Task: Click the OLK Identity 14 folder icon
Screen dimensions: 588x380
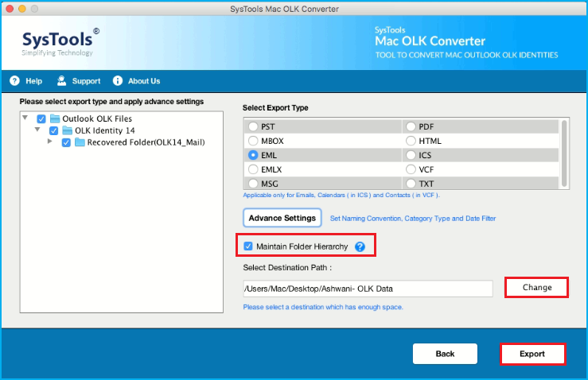Action: pyautogui.click(x=68, y=130)
